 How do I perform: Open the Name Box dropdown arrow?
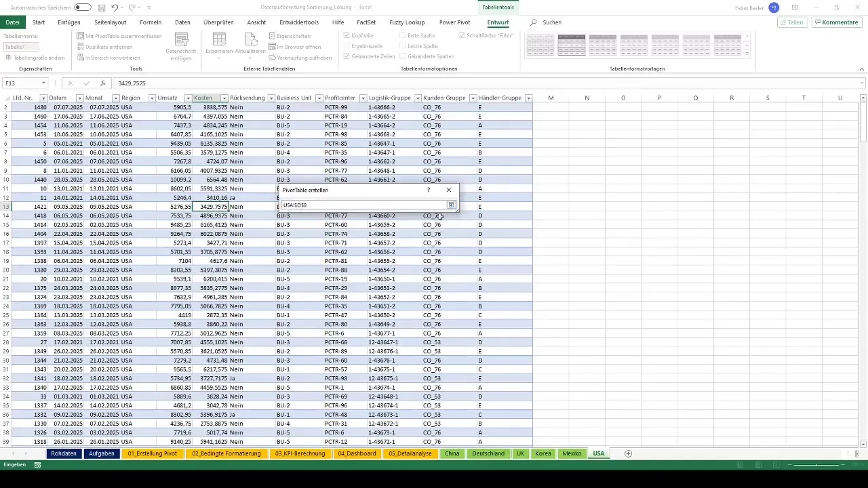[43, 83]
